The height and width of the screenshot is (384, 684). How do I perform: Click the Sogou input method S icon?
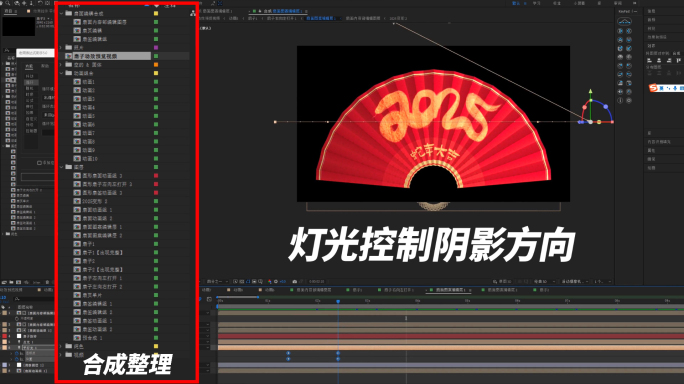pos(653,88)
